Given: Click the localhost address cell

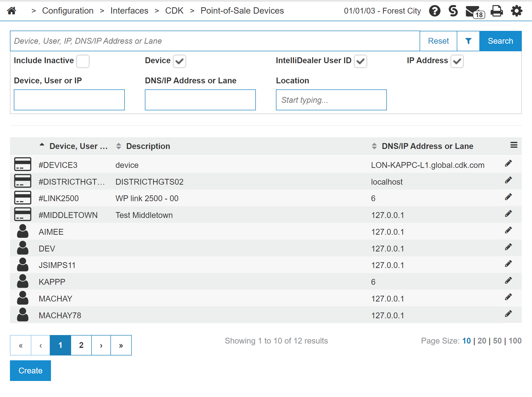Looking at the screenshot, I should pyautogui.click(x=387, y=182).
